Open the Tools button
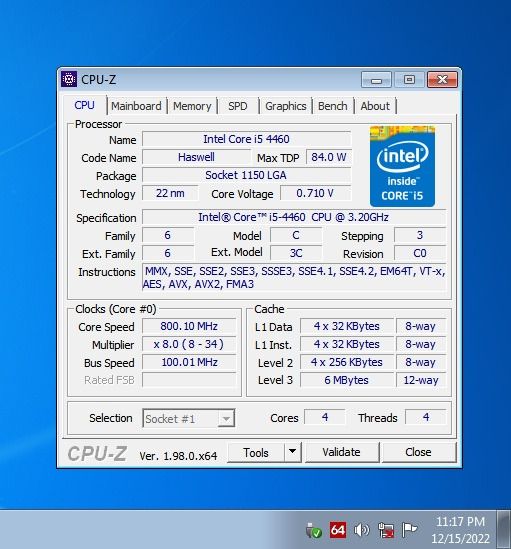The width and height of the screenshot is (511, 549). pyautogui.click(x=256, y=452)
